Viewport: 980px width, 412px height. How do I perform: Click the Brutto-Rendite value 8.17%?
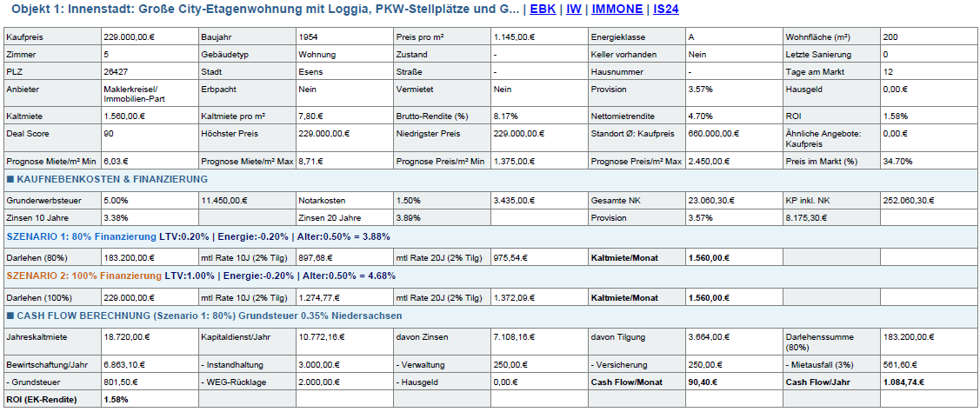[x=505, y=116]
